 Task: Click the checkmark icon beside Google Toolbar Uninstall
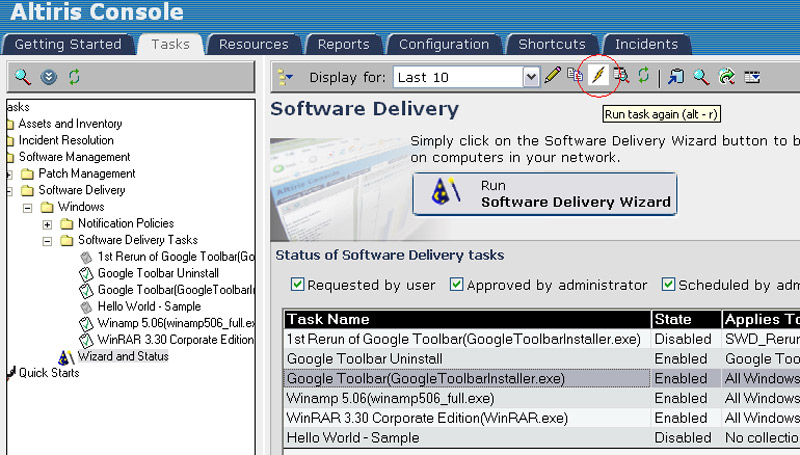point(86,274)
